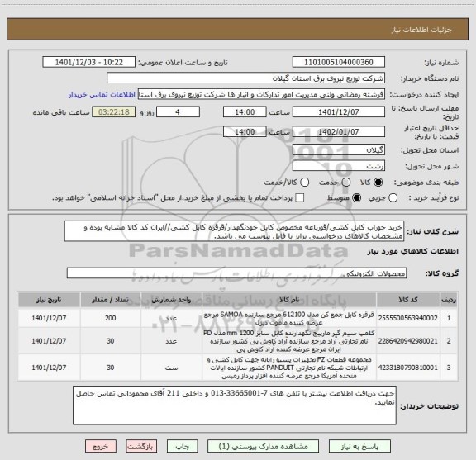
Task: Click need date 1401/12/07 in row 3
Action: tap(49, 368)
